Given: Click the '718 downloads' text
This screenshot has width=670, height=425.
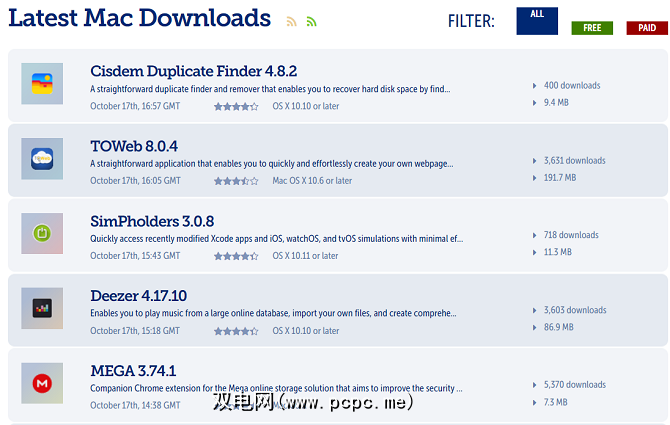Looking at the screenshot, I should [x=571, y=235].
